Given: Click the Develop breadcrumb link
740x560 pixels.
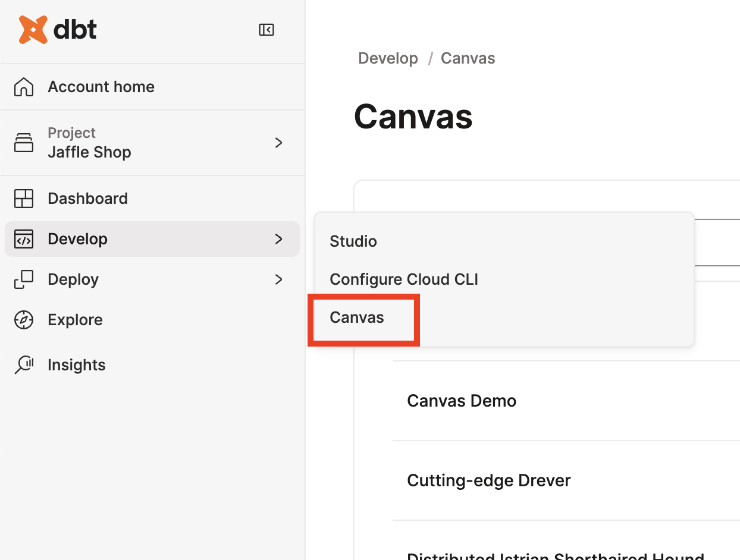Looking at the screenshot, I should 388,58.
